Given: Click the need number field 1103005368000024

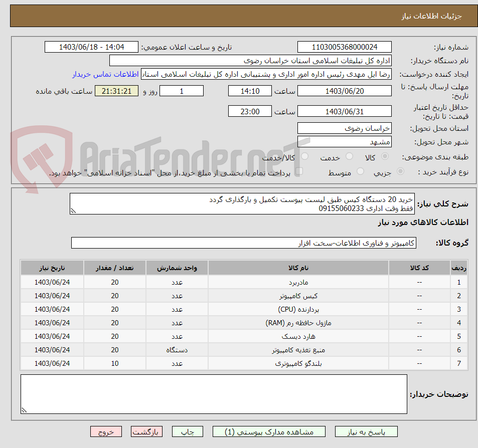Looking at the screenshot, I should click(x=345, y=47).
